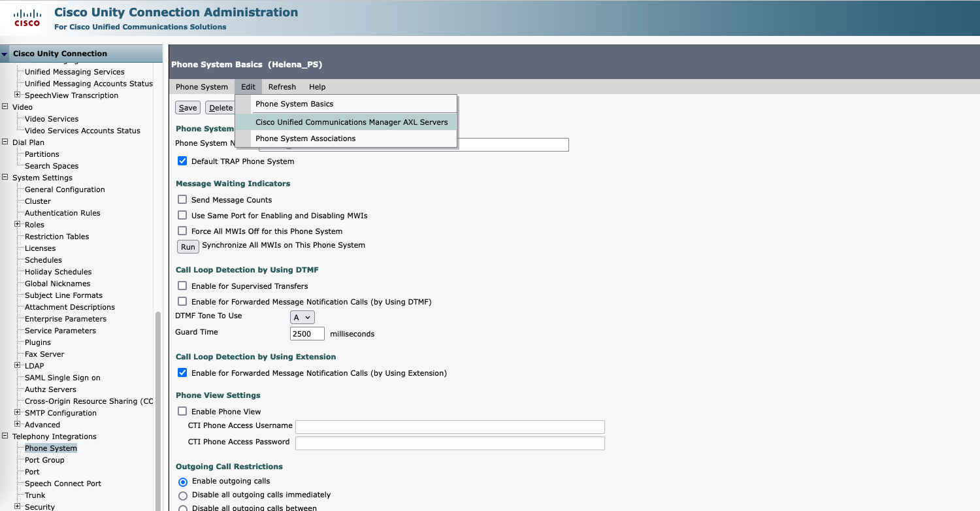The width and height of the screenshot is (980, 511).
Task: Open the DTMF Tone To Use dropdown
Action: point(302,317)
